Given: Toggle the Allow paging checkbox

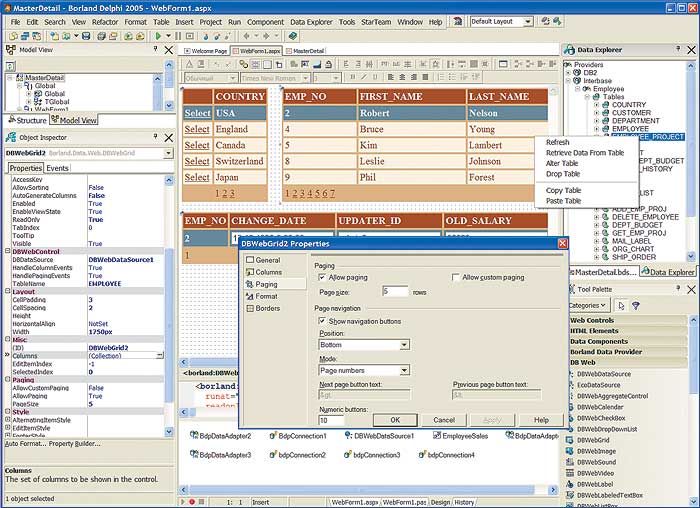Looking at the screenshot, I should [x=322, y=277].
